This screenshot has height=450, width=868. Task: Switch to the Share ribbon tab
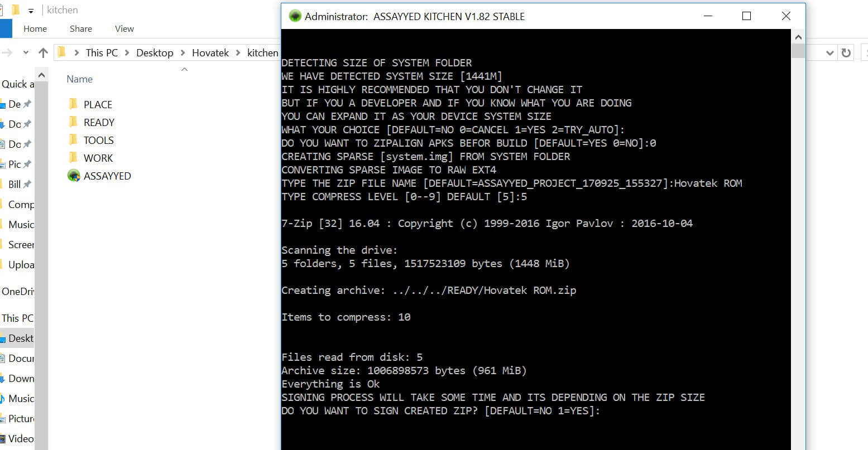point(80,28)
